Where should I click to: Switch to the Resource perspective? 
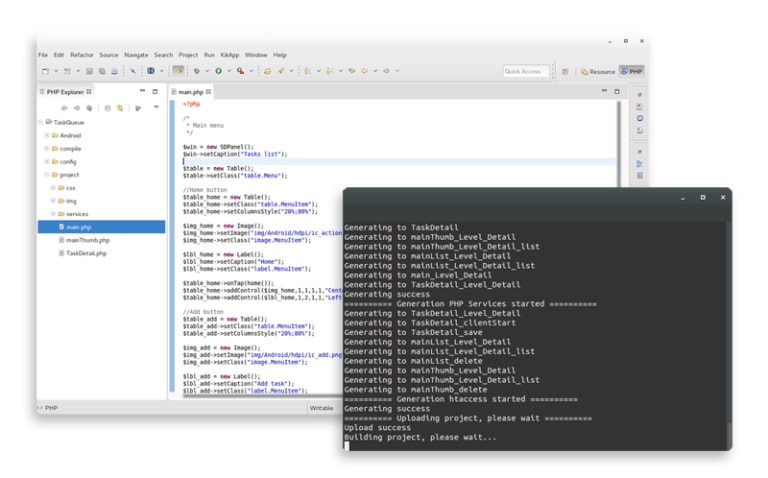[x=598, y=72]
